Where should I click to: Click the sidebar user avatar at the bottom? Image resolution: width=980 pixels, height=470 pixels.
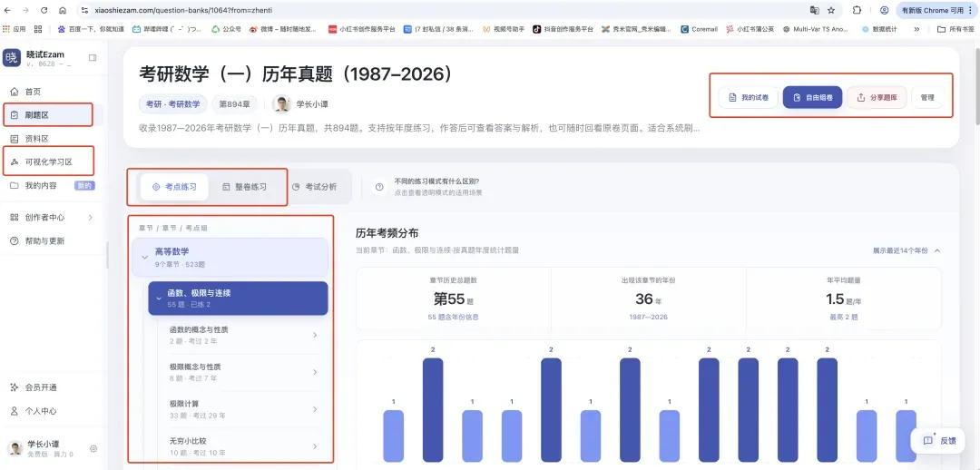click(15, 448)
